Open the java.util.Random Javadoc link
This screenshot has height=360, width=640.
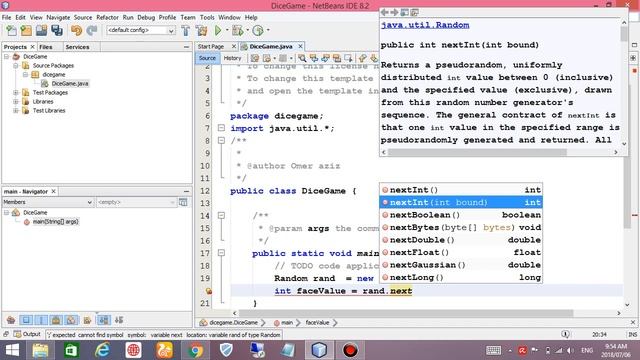(425, 25)
